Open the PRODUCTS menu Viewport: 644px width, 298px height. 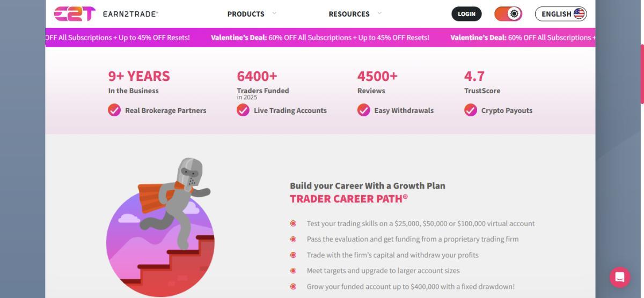pyautogui.click(x=246, y=14)
